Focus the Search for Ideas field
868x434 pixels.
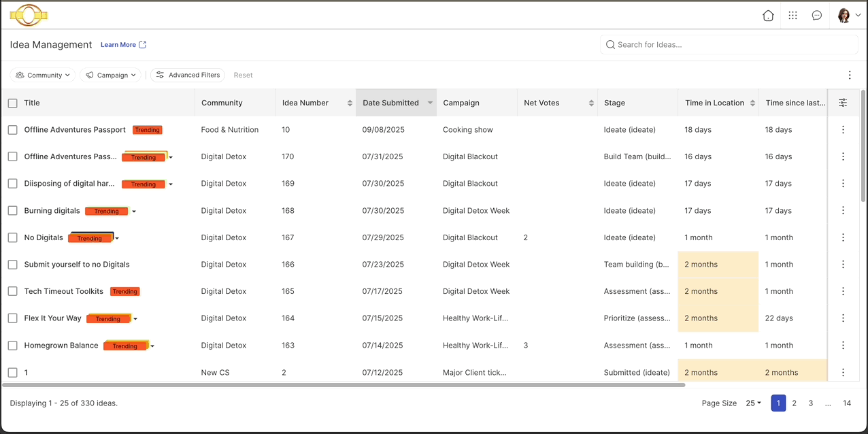point(728,45)
